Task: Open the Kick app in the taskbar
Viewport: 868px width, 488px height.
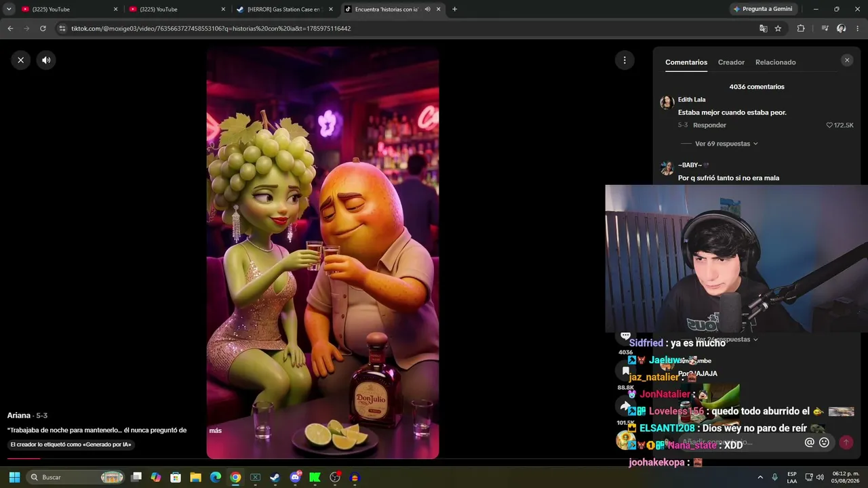Action: 315,477
